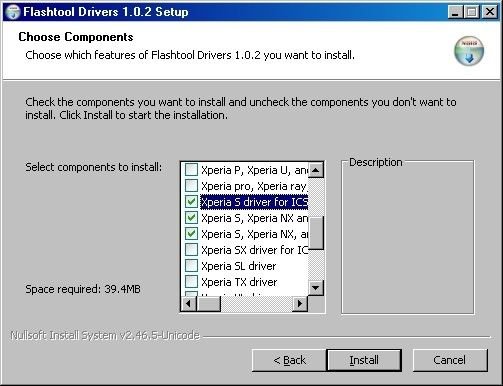Image resolution: width=503 pixels, height=386 pixels.
Task: Check the Xperia SX driver checkbox
Action: tap(191, 250)
